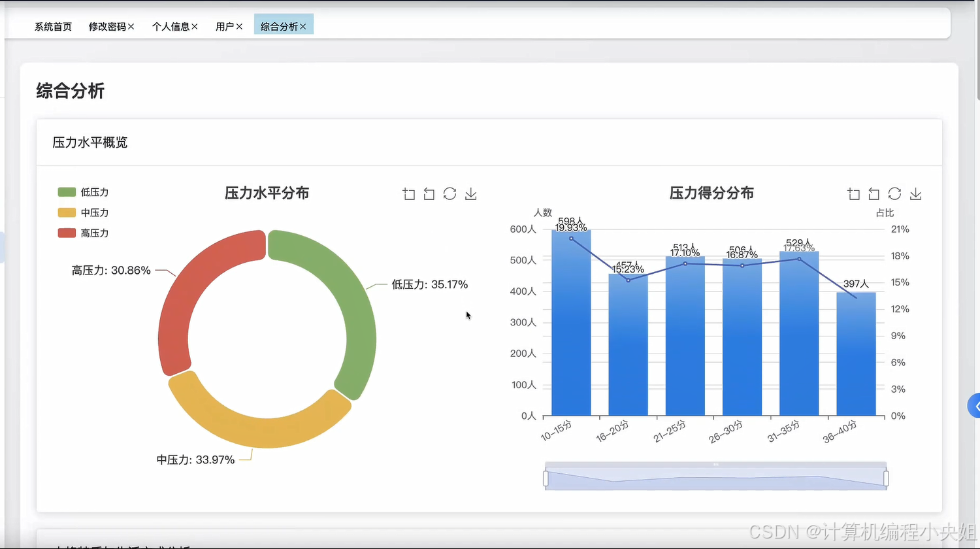The width and height of the screenshot is (980, 549).
Task: Switch to the 个人信息 tab
Action: (x=171, y=27)
